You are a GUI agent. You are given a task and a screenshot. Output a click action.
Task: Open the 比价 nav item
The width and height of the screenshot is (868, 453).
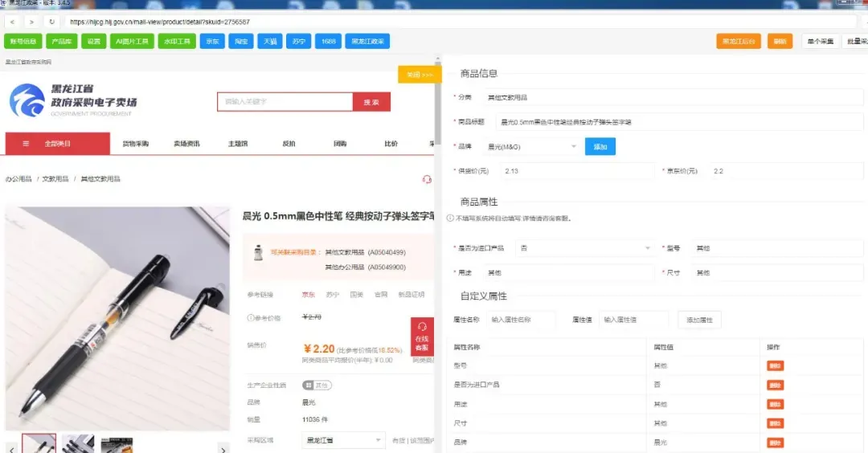coord(391,144)
